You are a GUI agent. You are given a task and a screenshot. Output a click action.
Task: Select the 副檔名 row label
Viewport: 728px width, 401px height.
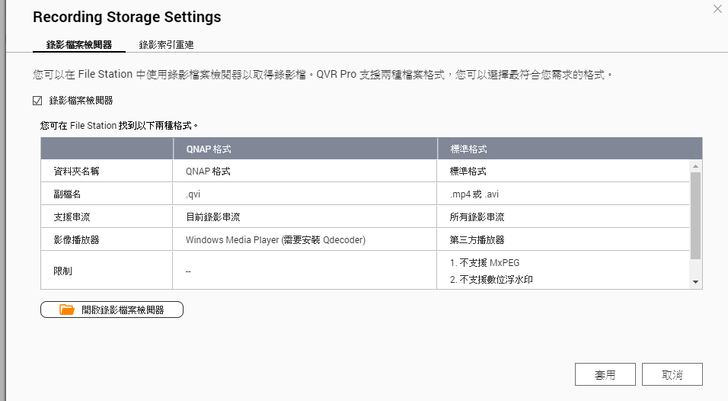pos(66,194)
